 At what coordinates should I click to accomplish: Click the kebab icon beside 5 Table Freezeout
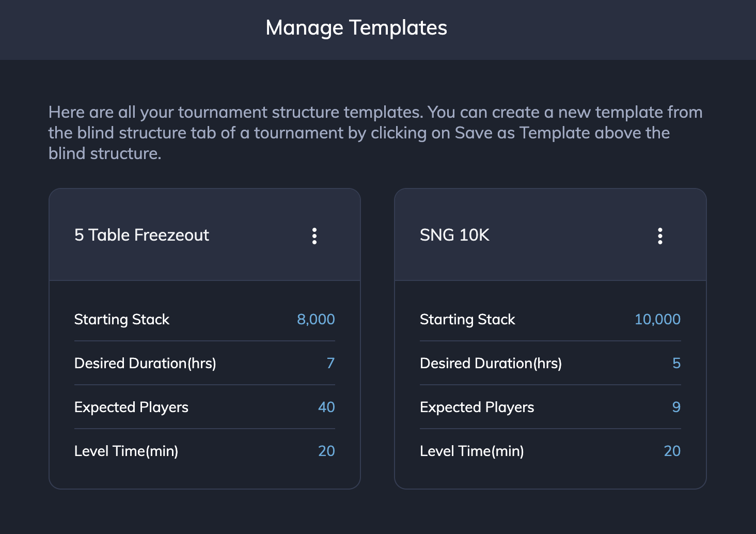coord(315,235)
